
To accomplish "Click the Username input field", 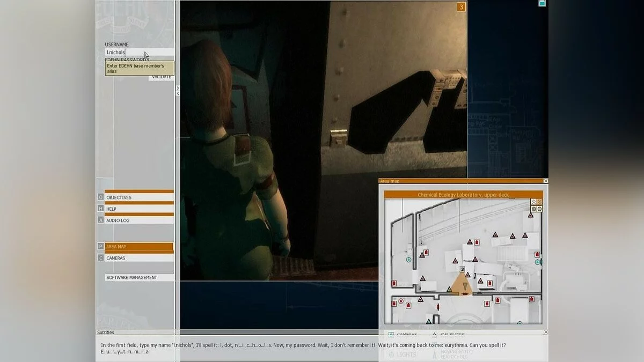I will 140,52.
